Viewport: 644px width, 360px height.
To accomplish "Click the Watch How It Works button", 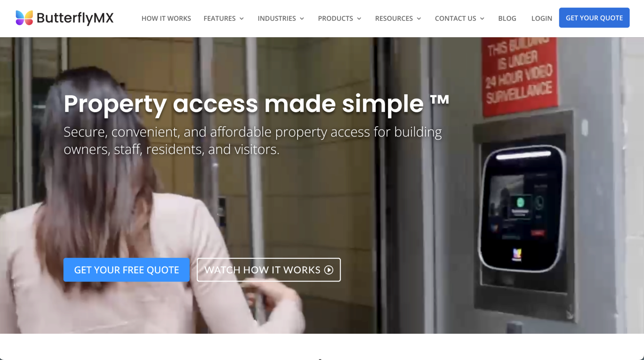I will (269, 270).
